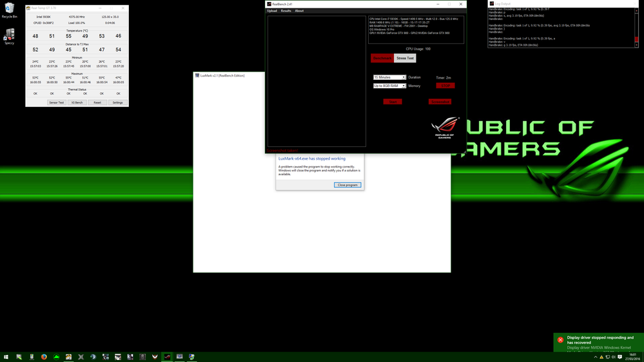Show hidden system tray icons
Screen dimensions: 644x362
pos(596,357)
